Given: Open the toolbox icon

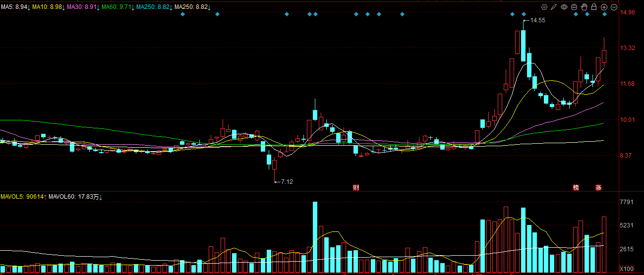Looking at the screenshot, I should point(574,7).
